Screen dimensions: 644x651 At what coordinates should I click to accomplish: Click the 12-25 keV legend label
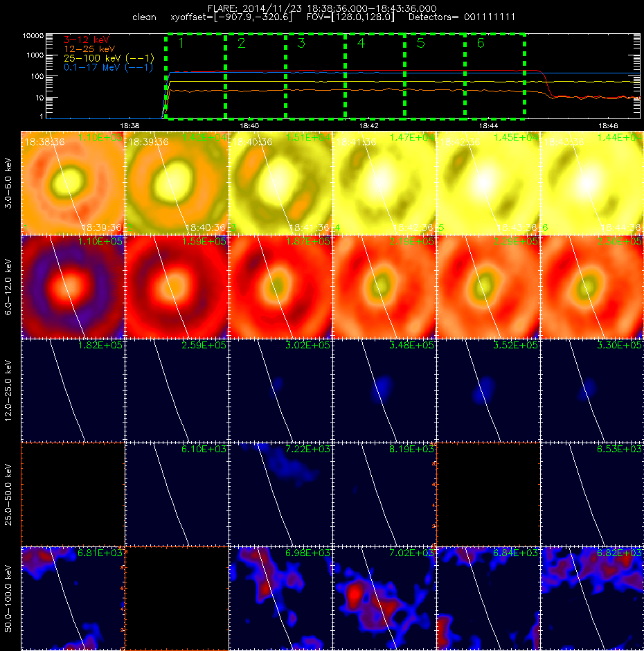pyautogui.click(x=89, y=49)
